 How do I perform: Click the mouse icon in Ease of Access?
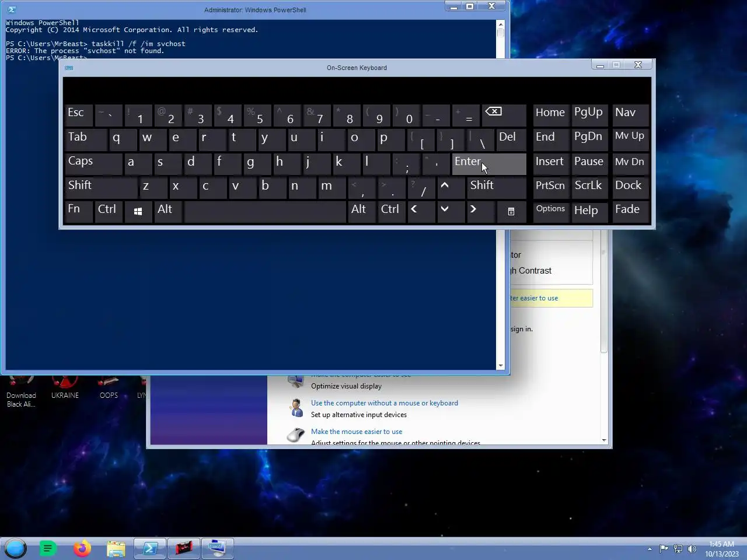point(296,435)
